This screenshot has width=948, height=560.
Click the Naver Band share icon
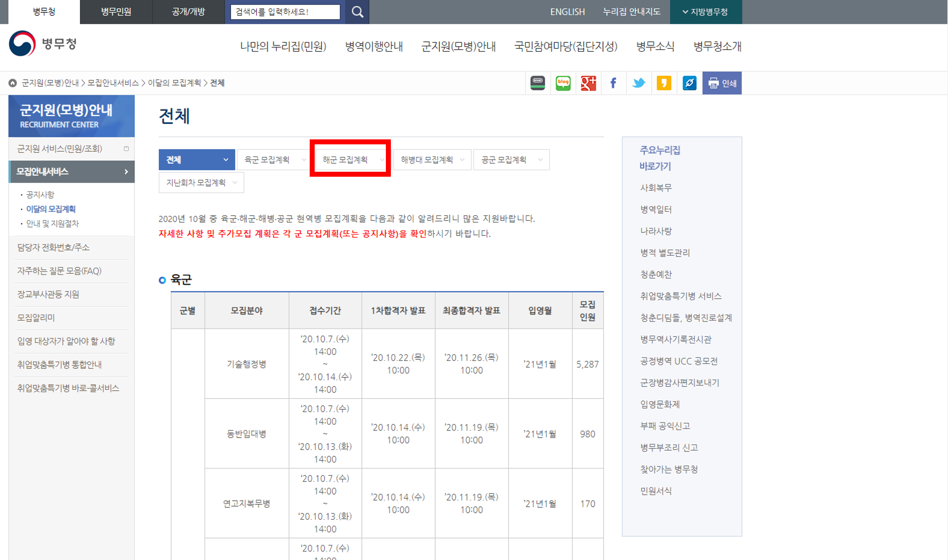pyautogui.click(x=537, y=83)
